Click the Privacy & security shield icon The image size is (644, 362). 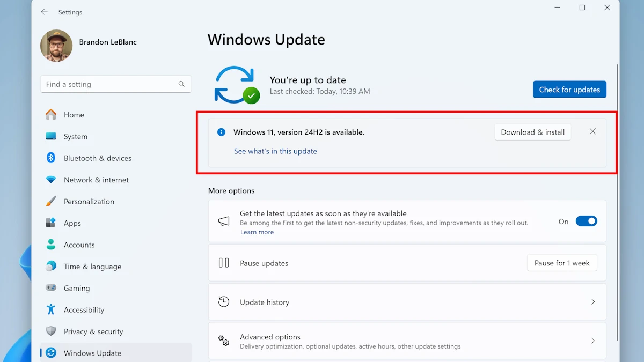click(51, 331)
